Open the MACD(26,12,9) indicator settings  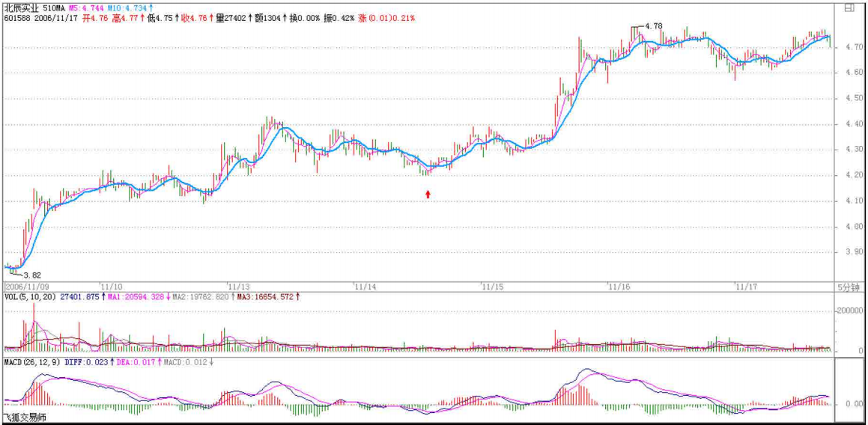32,363
